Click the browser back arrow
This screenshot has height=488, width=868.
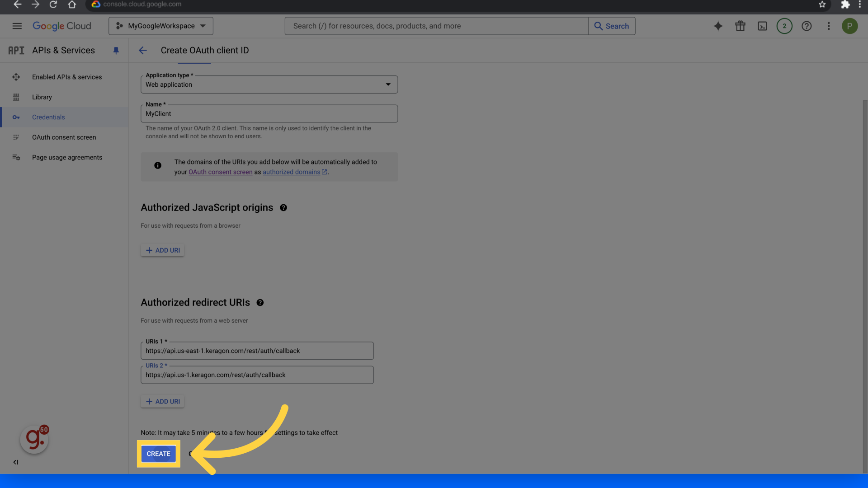click(x=17, y=5)
